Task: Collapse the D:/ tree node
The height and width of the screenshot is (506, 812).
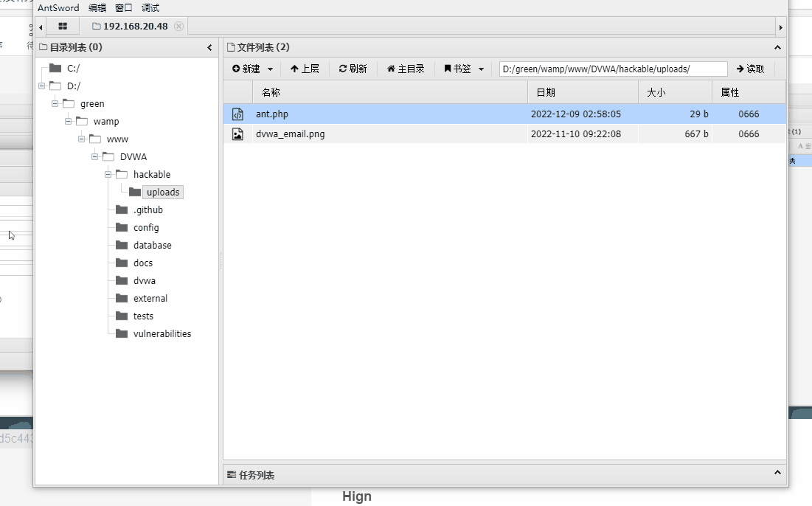Action: pyautogui.click(x=41, y=86)
